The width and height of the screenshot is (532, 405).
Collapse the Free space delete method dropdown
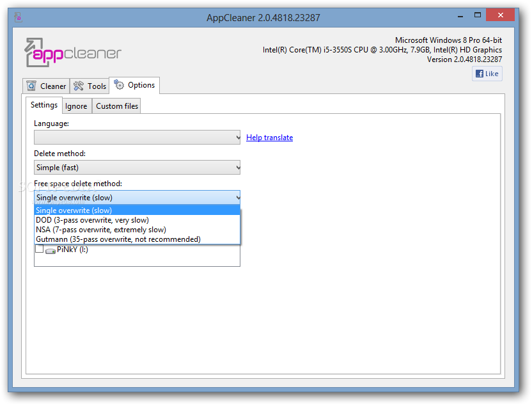point(137,198)
